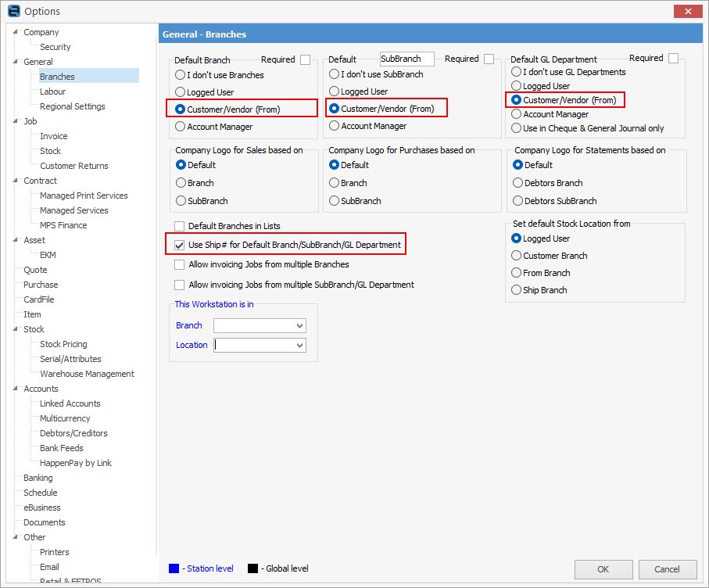This screenshot has width=709, height=588.
Task: Tick the Default Branch Required checkbox
Action: (x=305, y=59)
